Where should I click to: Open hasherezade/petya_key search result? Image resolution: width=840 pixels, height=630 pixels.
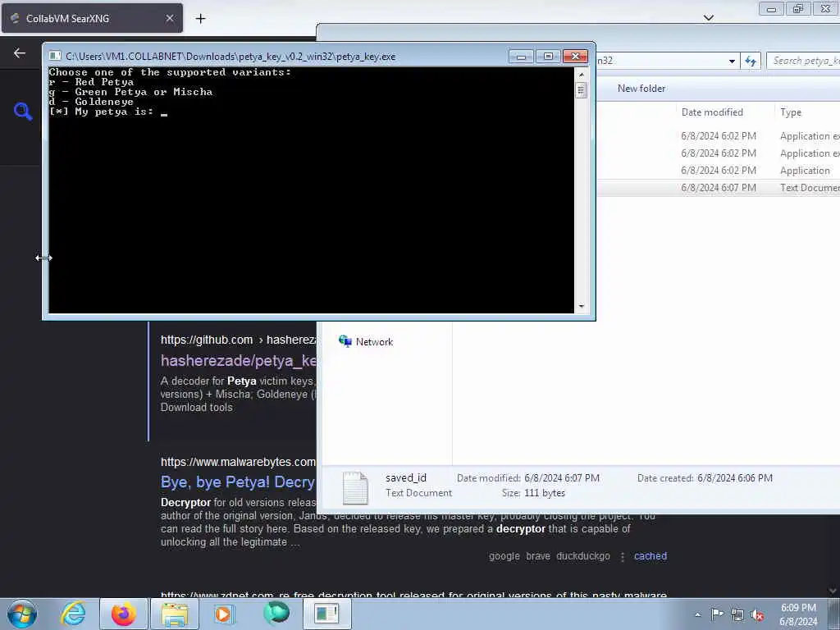coord(239,361)
